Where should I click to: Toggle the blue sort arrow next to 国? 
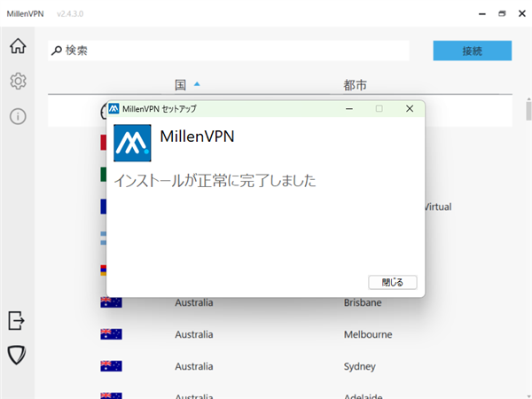197,84
